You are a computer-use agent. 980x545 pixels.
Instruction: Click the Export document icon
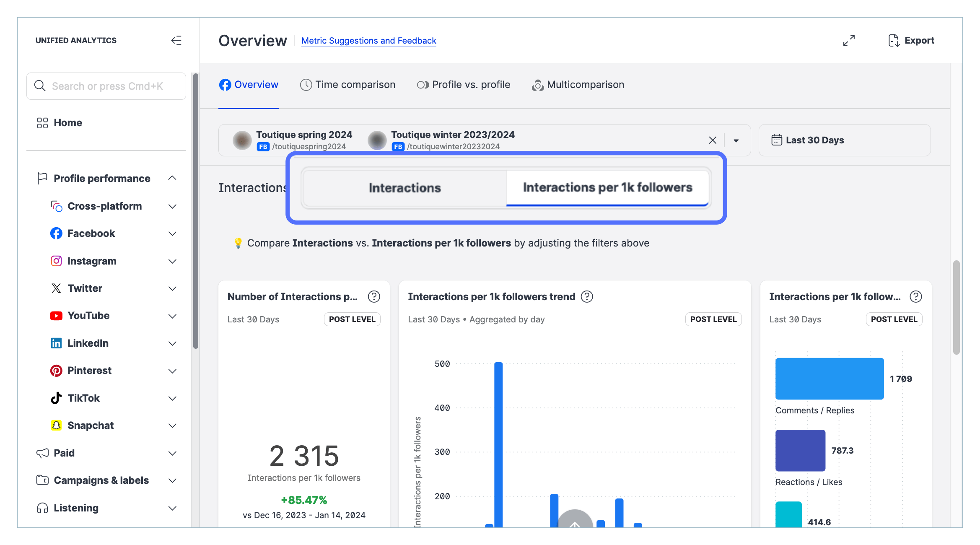pos(894,40)
